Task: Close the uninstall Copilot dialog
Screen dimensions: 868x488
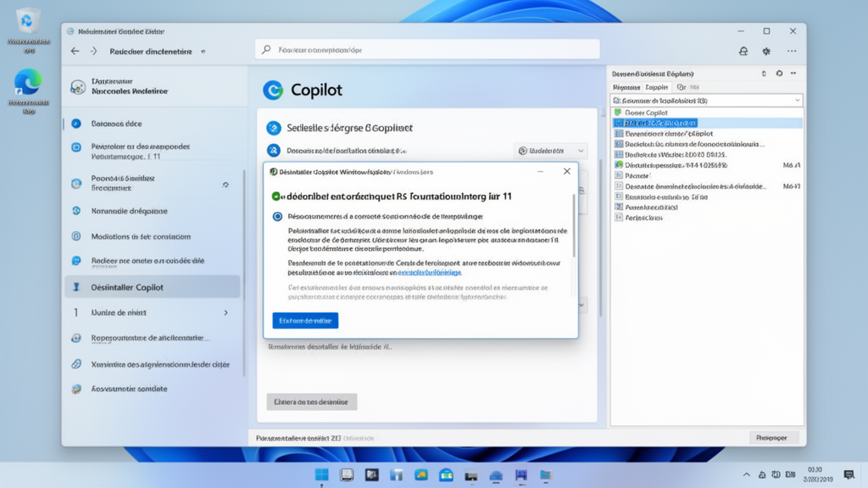Action: 567,171
